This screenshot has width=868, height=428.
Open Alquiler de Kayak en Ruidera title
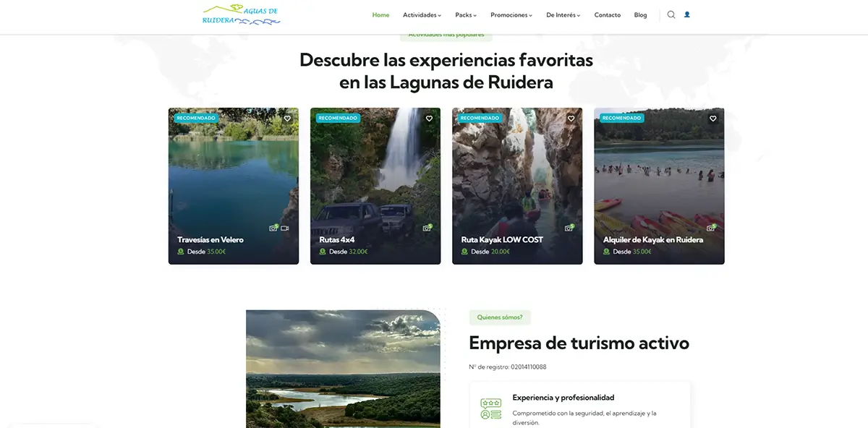[x=653, y=240]
